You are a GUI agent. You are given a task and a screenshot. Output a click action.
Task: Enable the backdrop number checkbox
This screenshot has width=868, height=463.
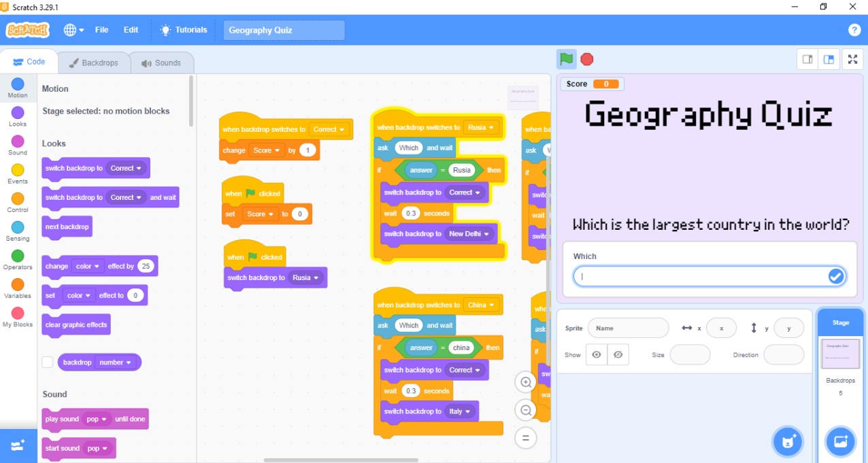click(48, 362)
